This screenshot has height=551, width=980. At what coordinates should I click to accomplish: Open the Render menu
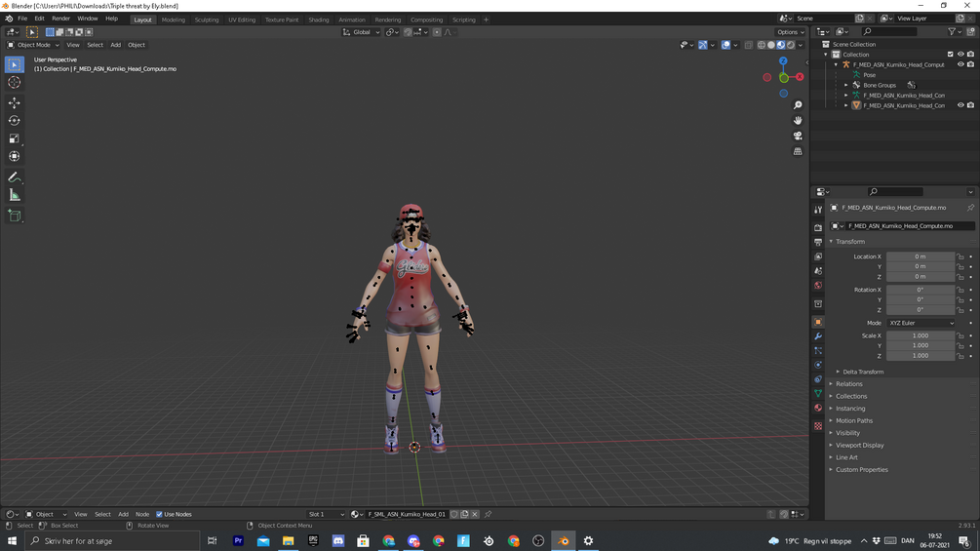60,19
